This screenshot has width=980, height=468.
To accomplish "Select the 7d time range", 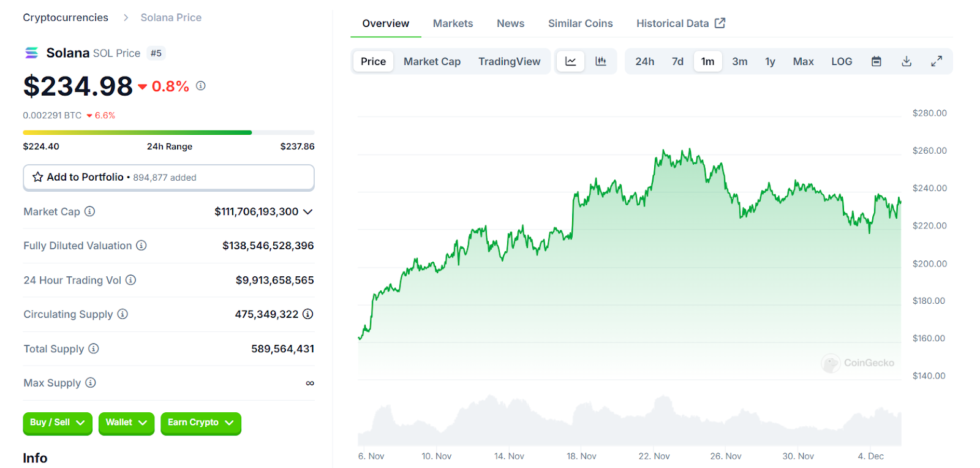I will 677,61.
